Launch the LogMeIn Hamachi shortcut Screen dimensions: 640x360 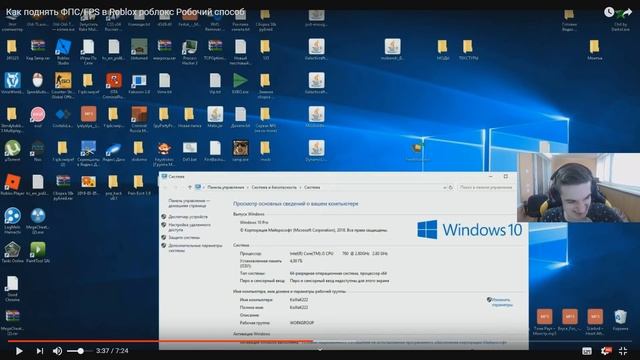tap(12, 220)
